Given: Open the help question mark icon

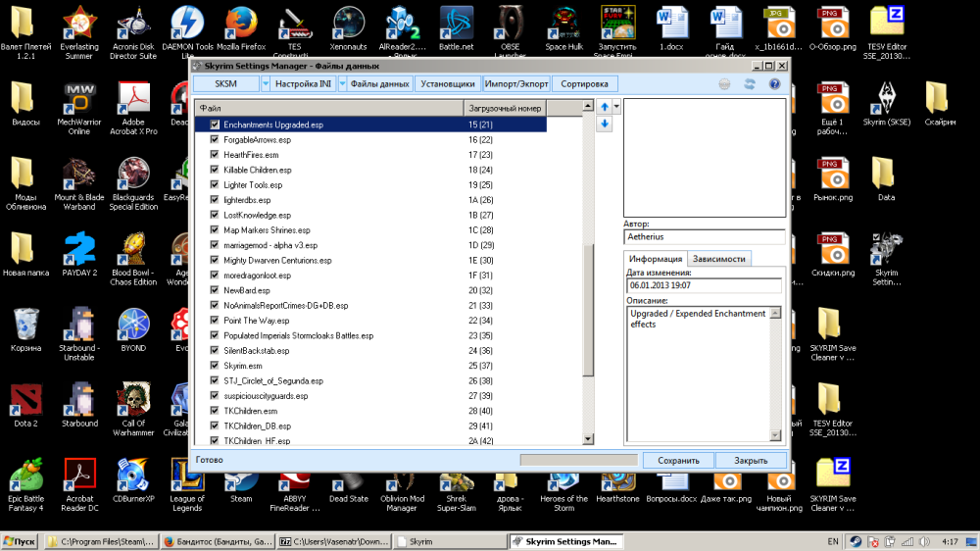Looking at the screenshot, I should click(774, 83).
